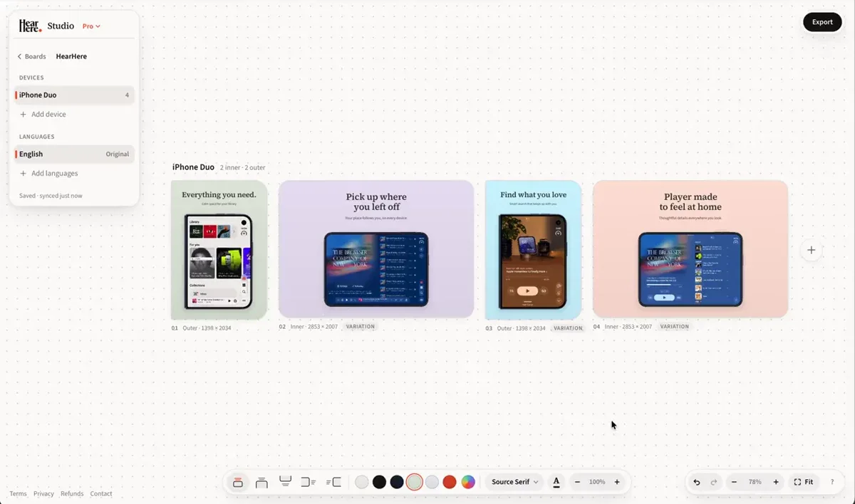The image size is (855, 504).
Task: Click the VARIATION tag under screenshot 03
Action: pos(568,328)
